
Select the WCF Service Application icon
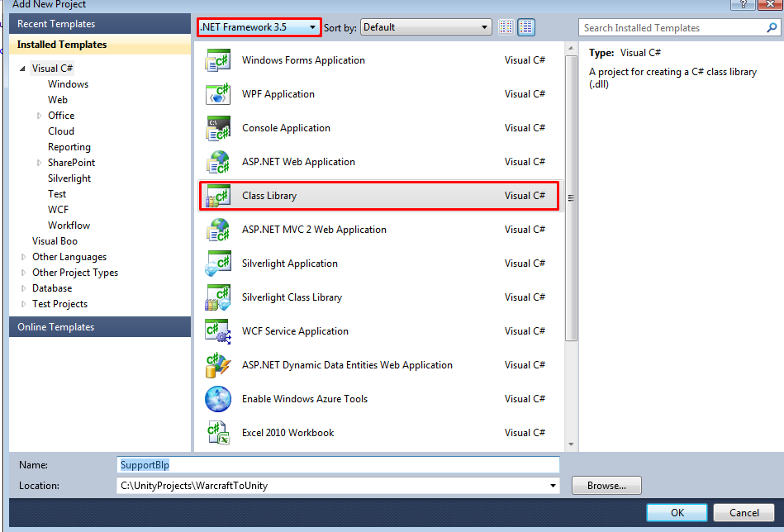click(x=218, y=331)
